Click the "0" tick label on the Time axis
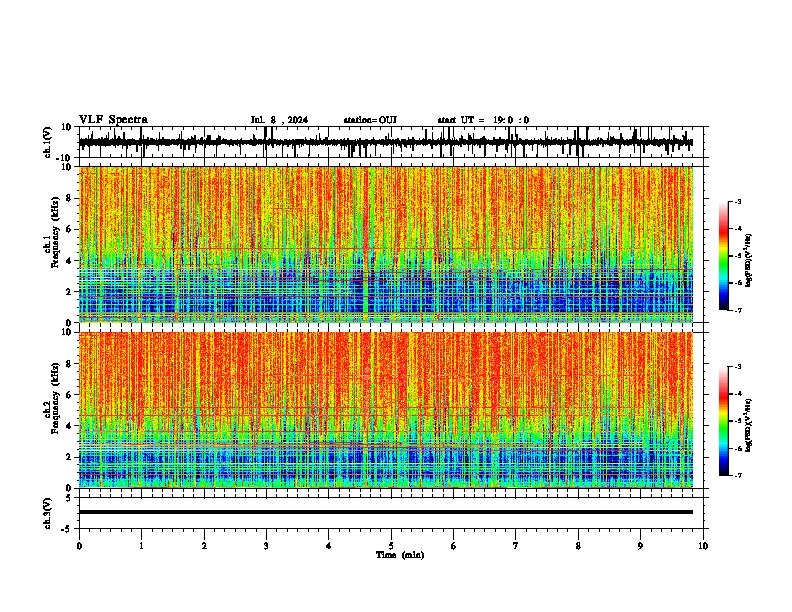 tap(79, 546)
